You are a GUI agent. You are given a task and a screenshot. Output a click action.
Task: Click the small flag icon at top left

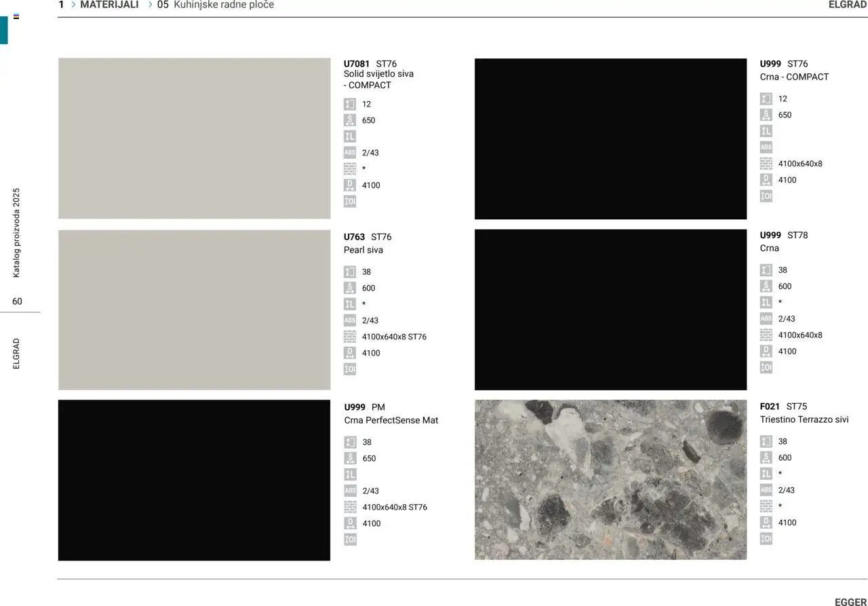[x=16, y=16]
